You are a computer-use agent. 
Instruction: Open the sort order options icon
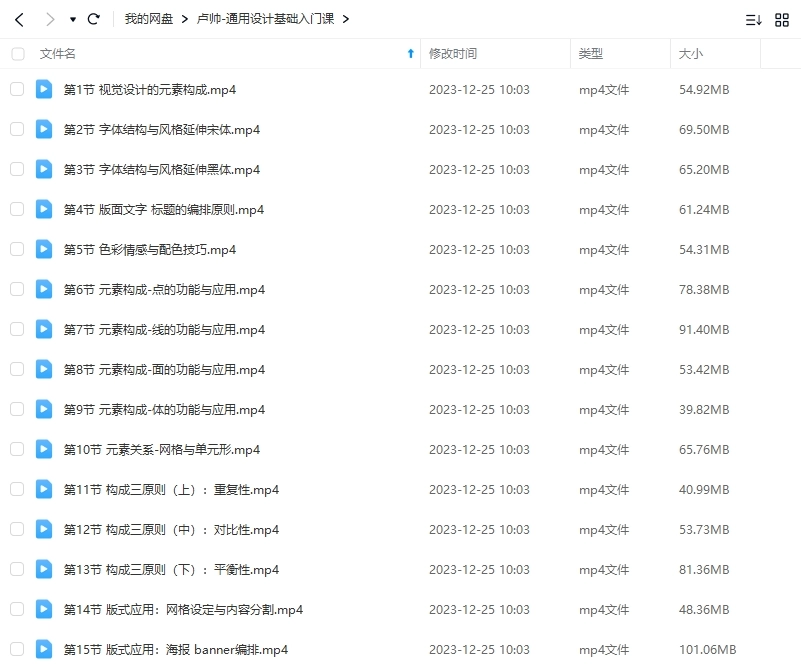coord(753,20)
